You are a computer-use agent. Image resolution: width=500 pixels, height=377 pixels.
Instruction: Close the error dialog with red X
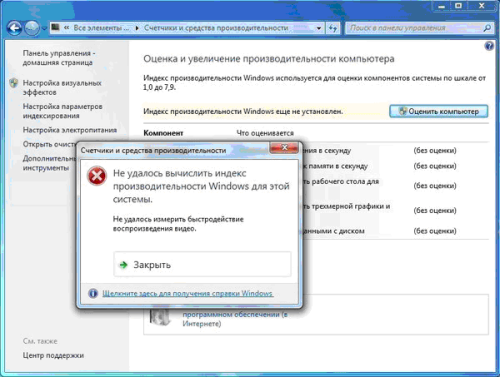[284, 147]
